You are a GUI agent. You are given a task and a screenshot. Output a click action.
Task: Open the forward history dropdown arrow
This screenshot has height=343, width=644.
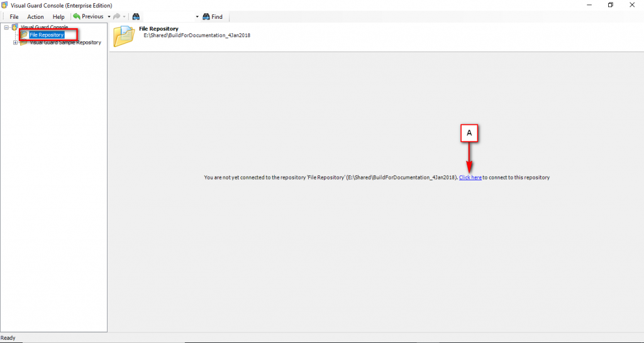(x=125, y=16)
